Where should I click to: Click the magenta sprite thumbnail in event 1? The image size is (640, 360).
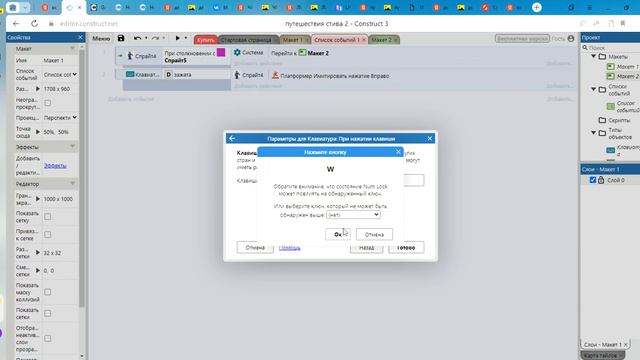[221, 52]
